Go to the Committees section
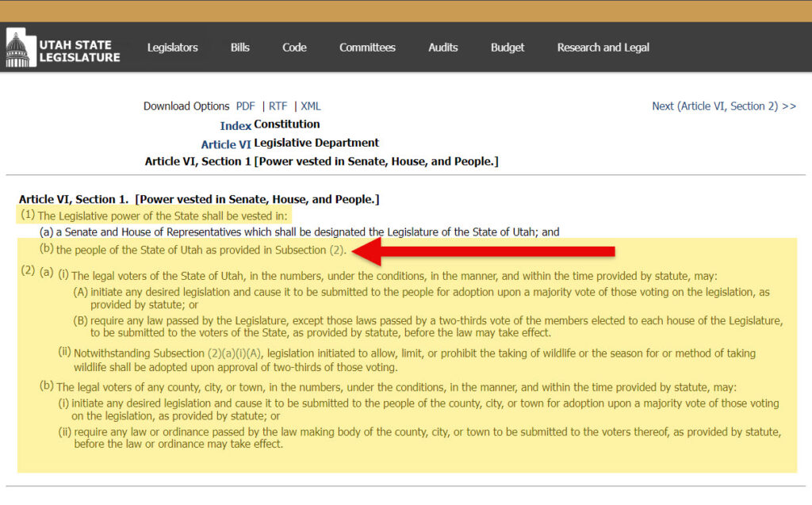Viewport: 812px width, 505px height. [x=367, y=48]
